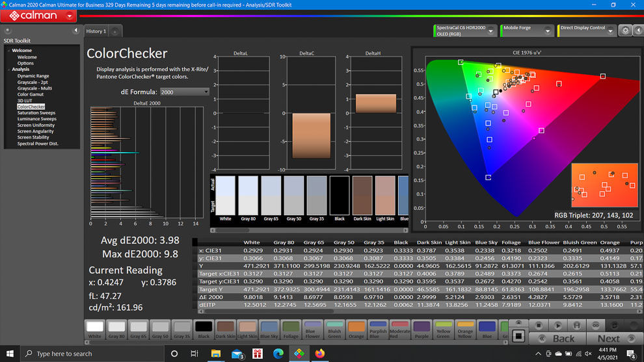Switch to the History 1 tab

tap(96, 31)
